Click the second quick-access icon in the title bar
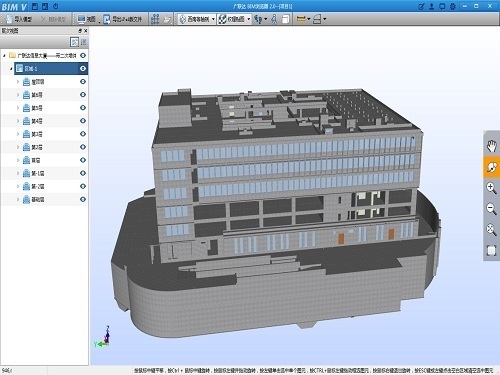 [x=45, y=6]
